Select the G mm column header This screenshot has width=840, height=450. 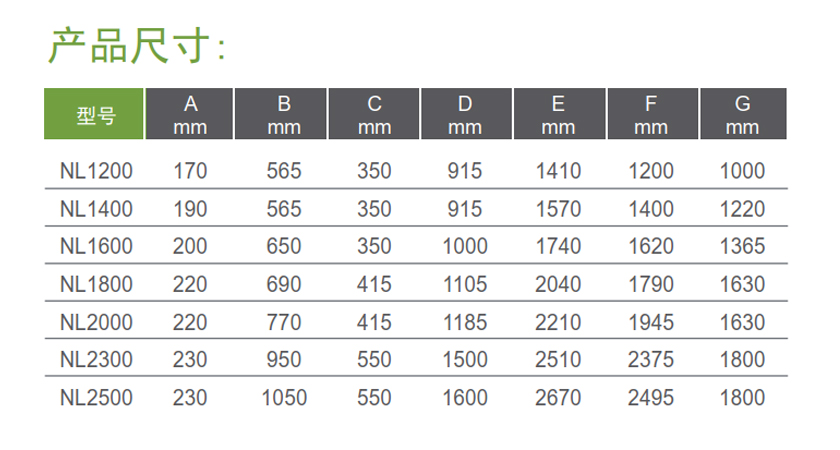(x=744, y=114)
